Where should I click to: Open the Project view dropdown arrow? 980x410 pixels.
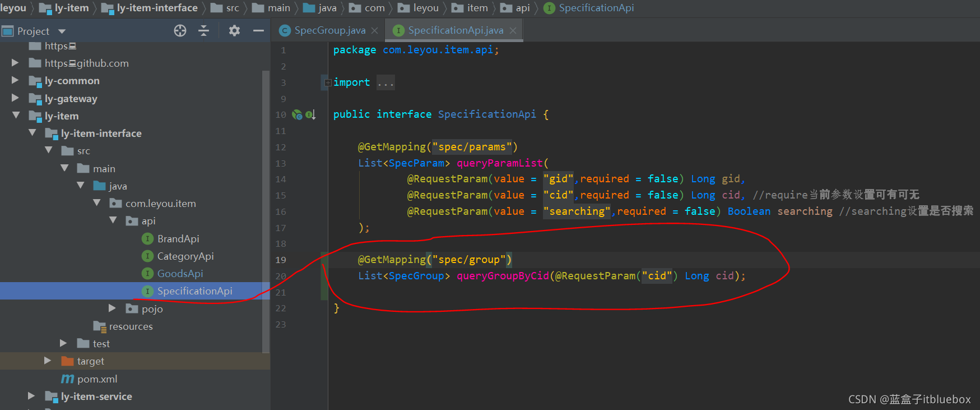[62, 31]
